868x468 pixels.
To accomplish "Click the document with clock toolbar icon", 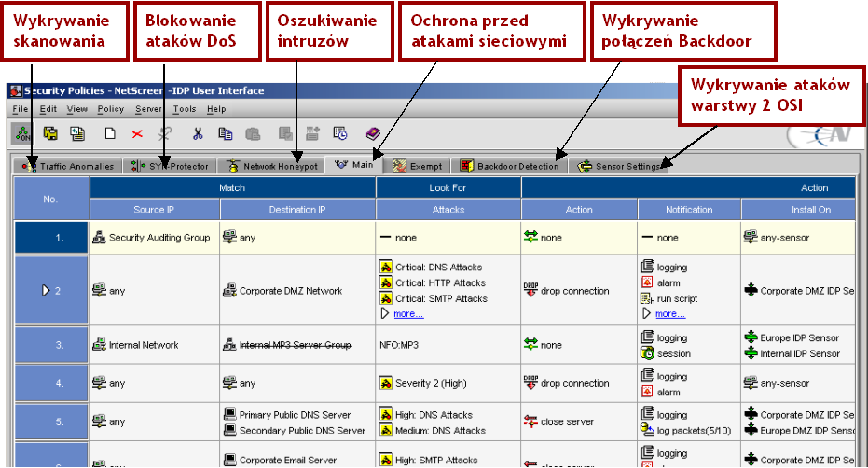I will 340,133.
